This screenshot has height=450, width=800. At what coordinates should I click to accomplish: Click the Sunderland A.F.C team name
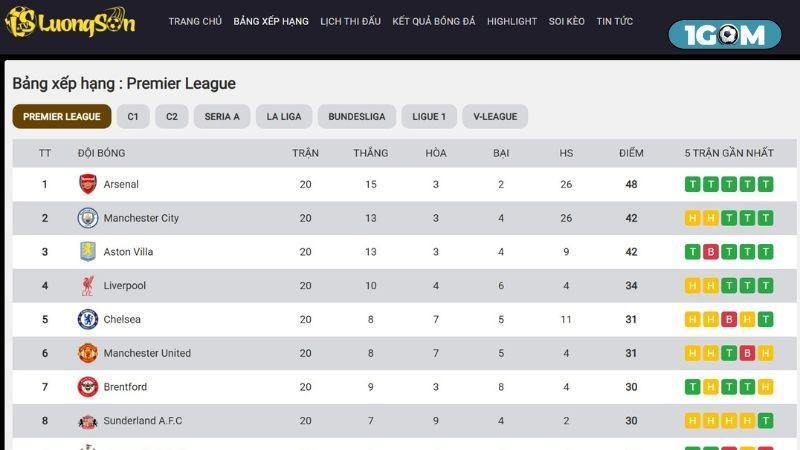pyautogui.click(x=143, y=421)
